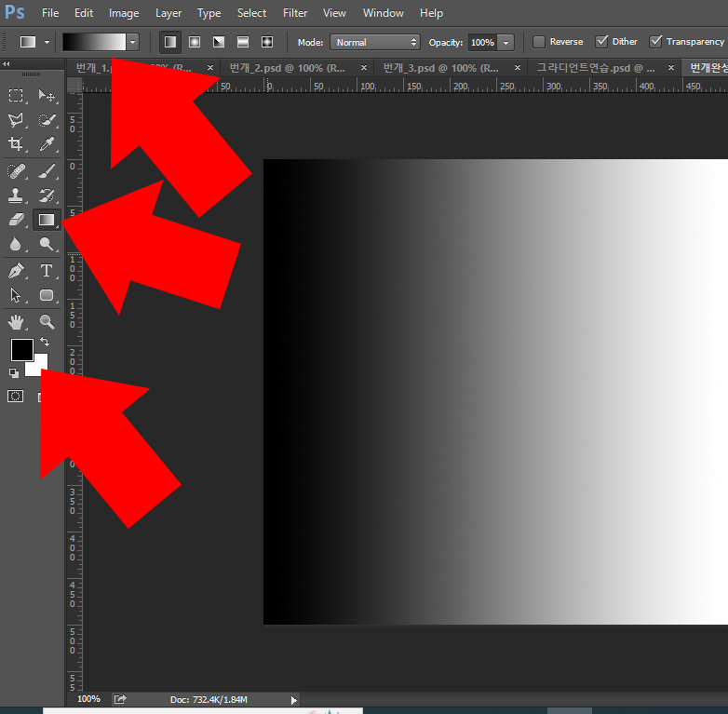Open the View menu
Screen dimensions: 728x714
click(334, 13)
